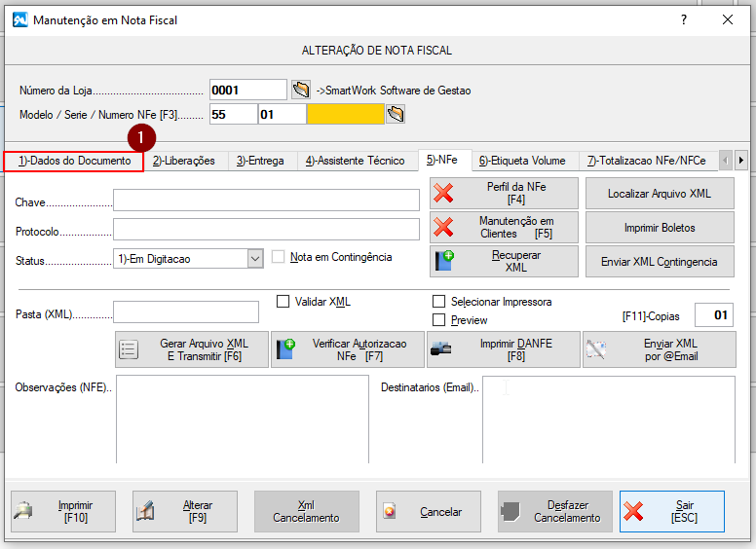Viewport: 756px width, 549px height.
Task: Click the Chave input field
Action: click(266, 200)
